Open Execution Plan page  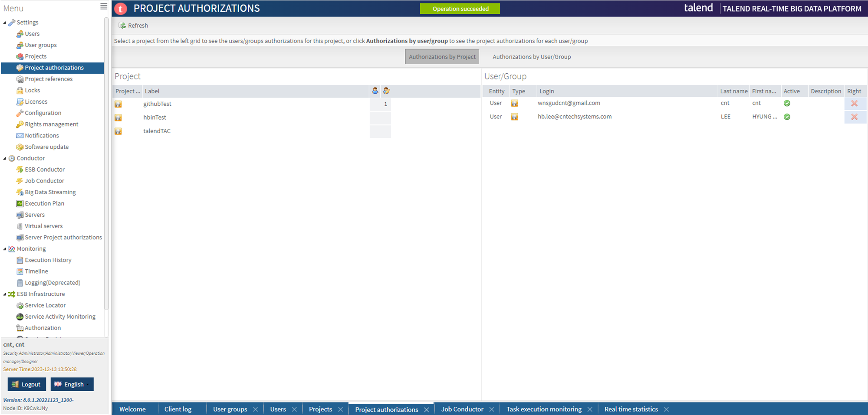tap(44, 203)
